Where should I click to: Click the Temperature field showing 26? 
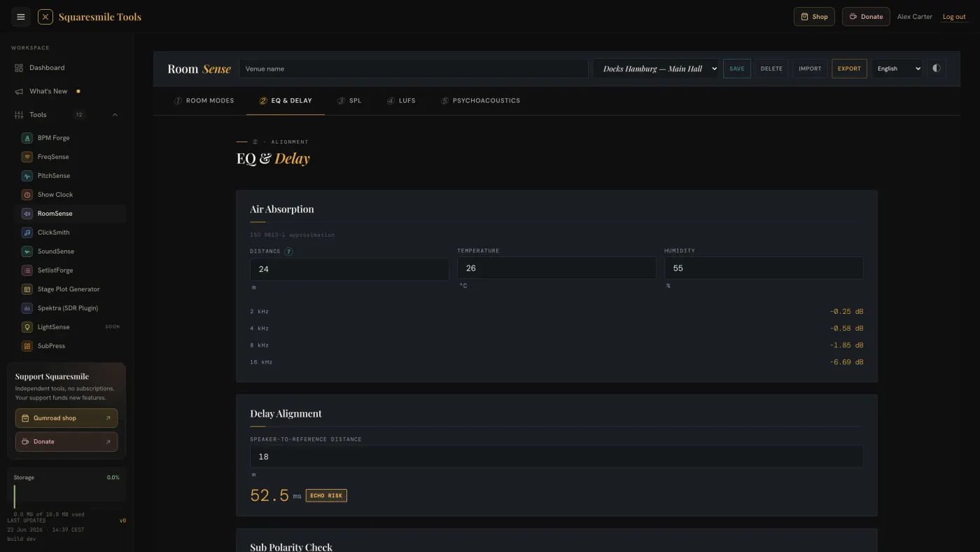tap(556, 268)
